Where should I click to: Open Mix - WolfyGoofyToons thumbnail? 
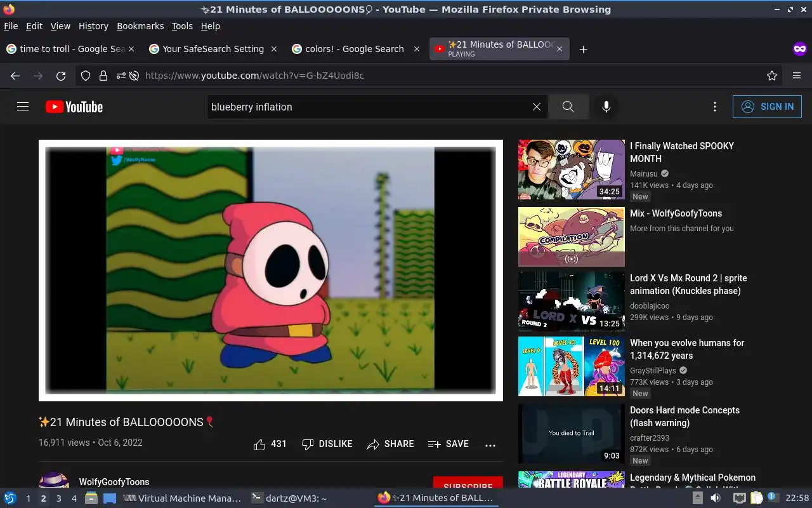coord(572,237)
